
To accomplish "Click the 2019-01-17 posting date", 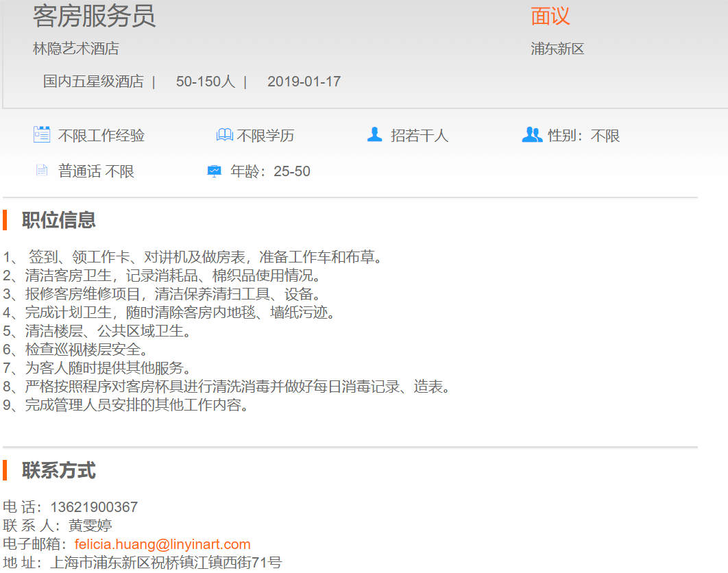I will click(x=304, y=82).
